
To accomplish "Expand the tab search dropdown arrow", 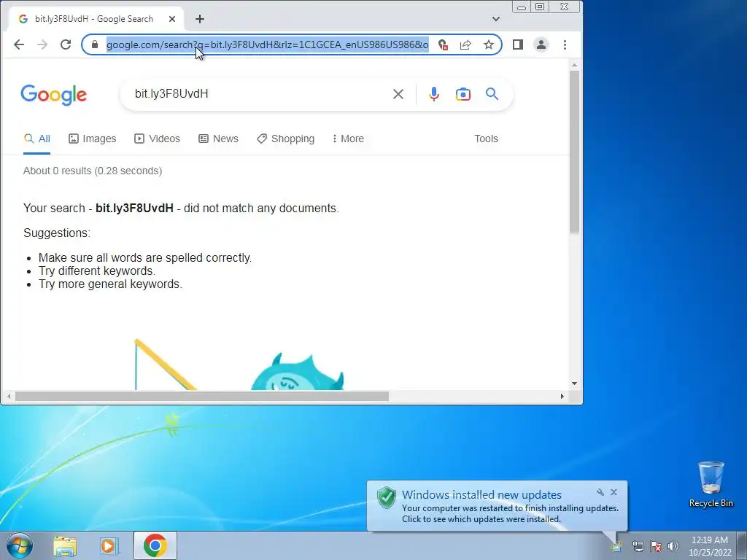I will [x=496, y=19].
